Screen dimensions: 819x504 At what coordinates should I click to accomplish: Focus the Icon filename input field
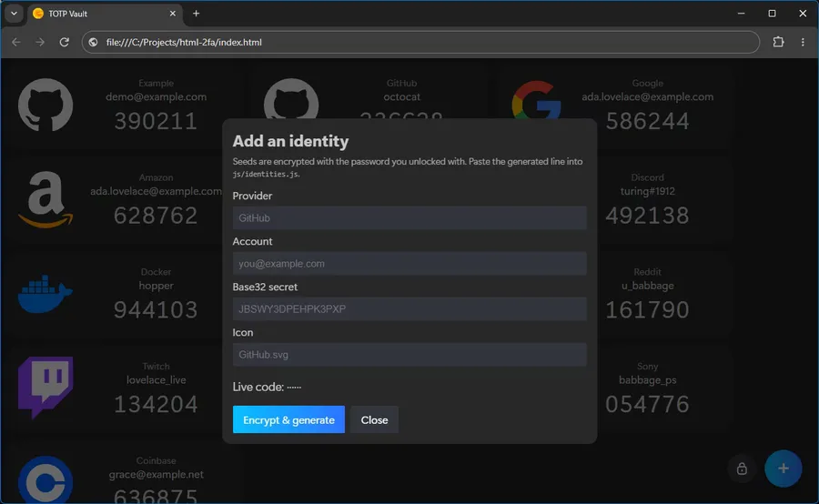click(x=409, y=354)
